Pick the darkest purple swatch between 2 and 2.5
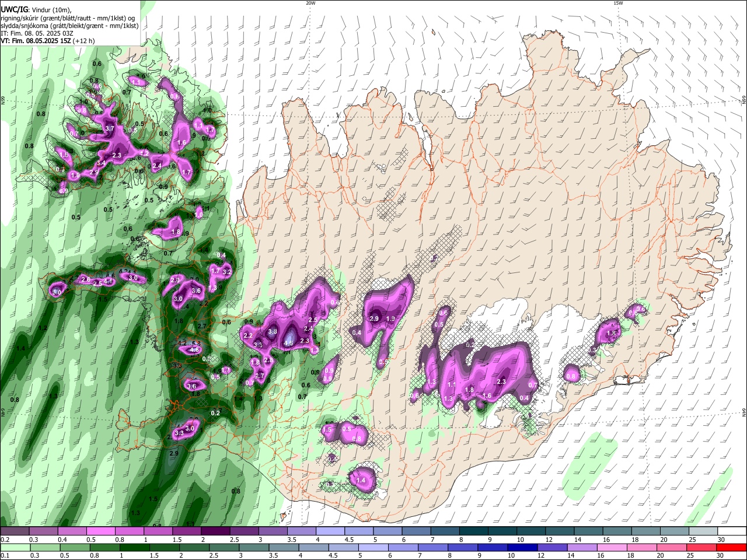This screenshot has width=747, height=560. pyautogui.click(x=215, y=531)
